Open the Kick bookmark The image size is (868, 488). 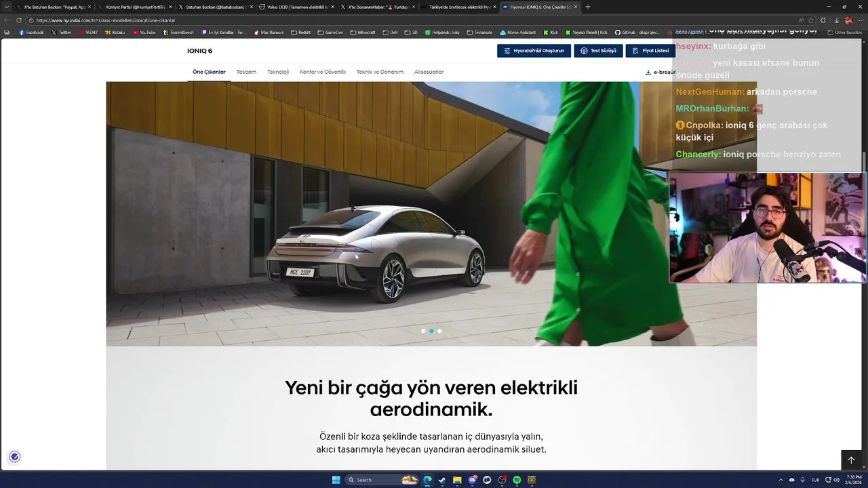coord(551,32)
